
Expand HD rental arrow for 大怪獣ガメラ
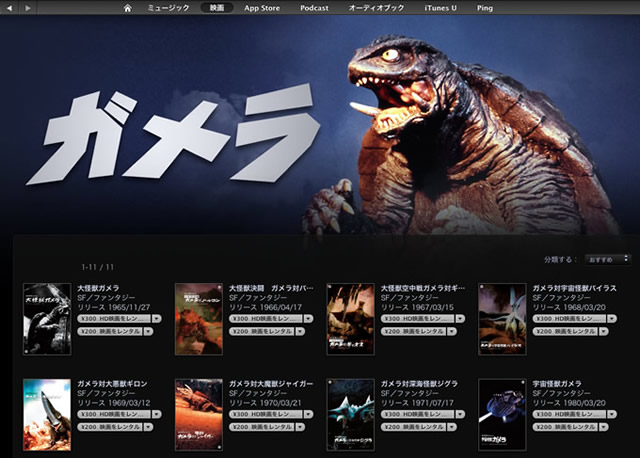pyautogui.click(x=157, y=318)
